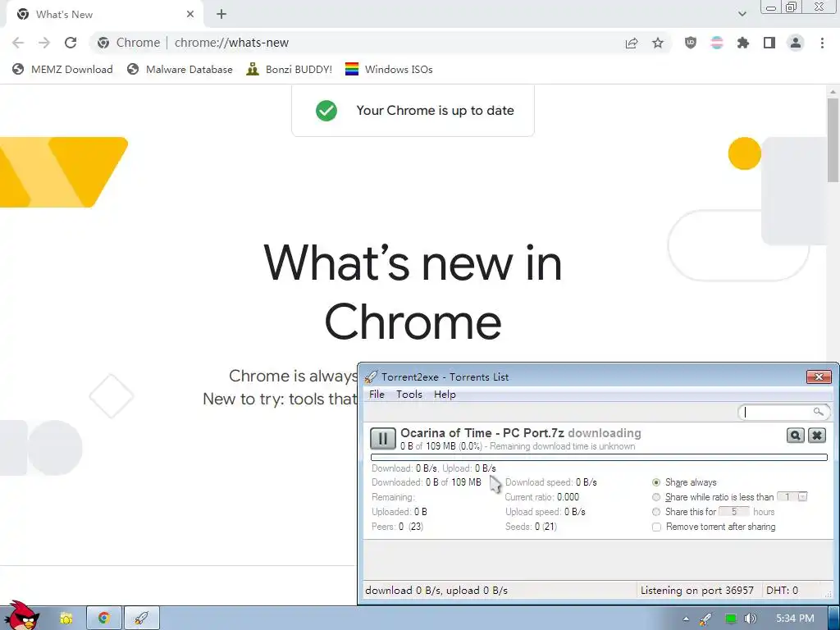The width and height of the screenshot is (840, 630).
Task: Open the Extensions puzzle piece menu
Action: [743, 43]
